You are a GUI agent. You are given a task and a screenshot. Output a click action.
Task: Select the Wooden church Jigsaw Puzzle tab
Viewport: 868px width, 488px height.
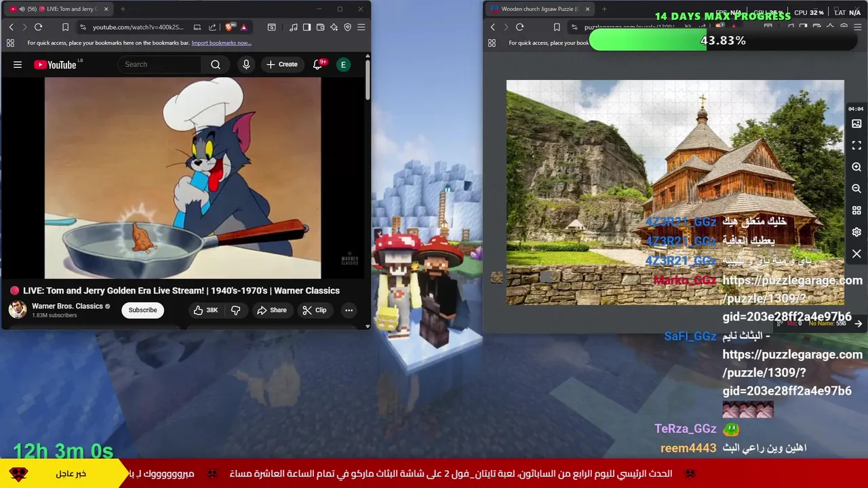pyautogui.click(x=539, y=9)
